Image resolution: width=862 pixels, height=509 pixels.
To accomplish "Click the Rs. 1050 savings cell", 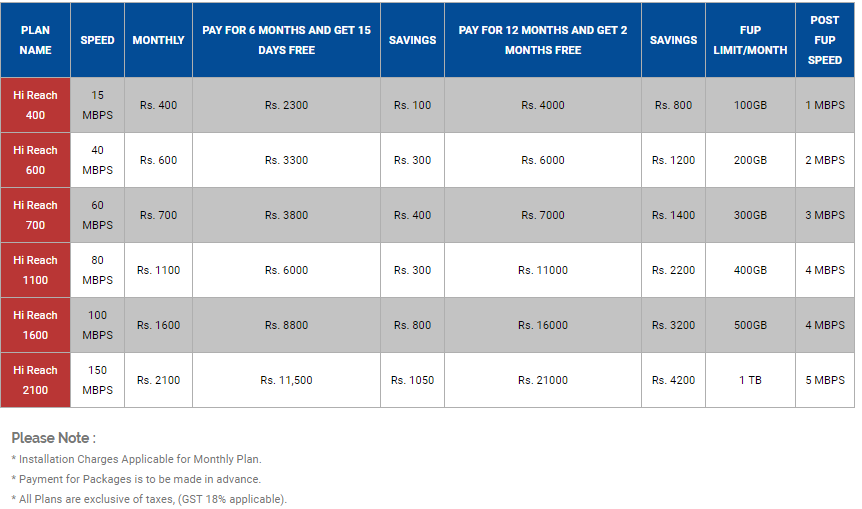I will pyautogui.click(x=412, y=380).
